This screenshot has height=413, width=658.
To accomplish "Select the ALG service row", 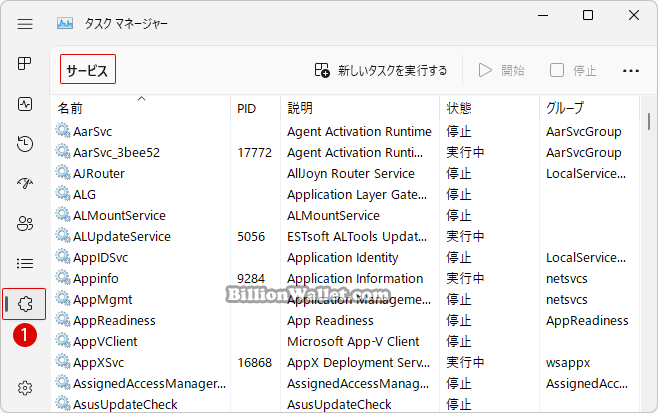I will pos(346,194).
